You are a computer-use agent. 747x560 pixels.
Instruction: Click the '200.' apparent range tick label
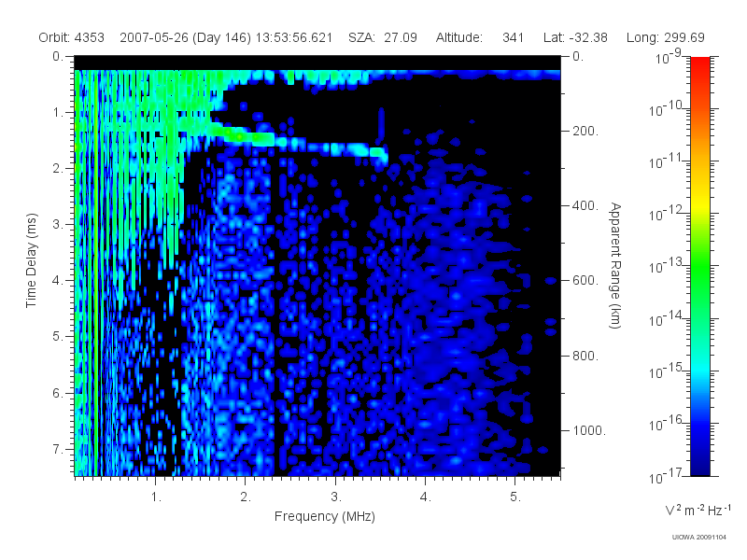[585, 131]
